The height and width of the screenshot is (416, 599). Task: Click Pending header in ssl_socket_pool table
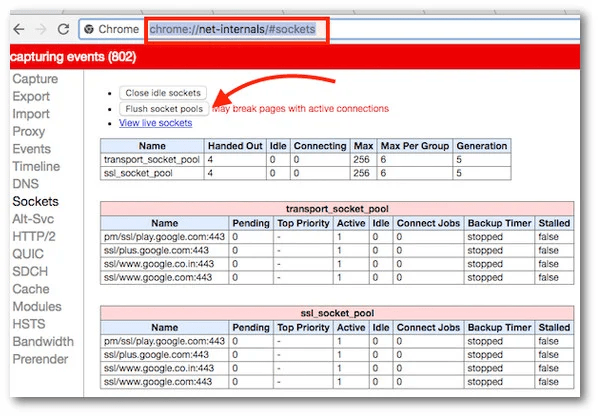tap(251, 327)
